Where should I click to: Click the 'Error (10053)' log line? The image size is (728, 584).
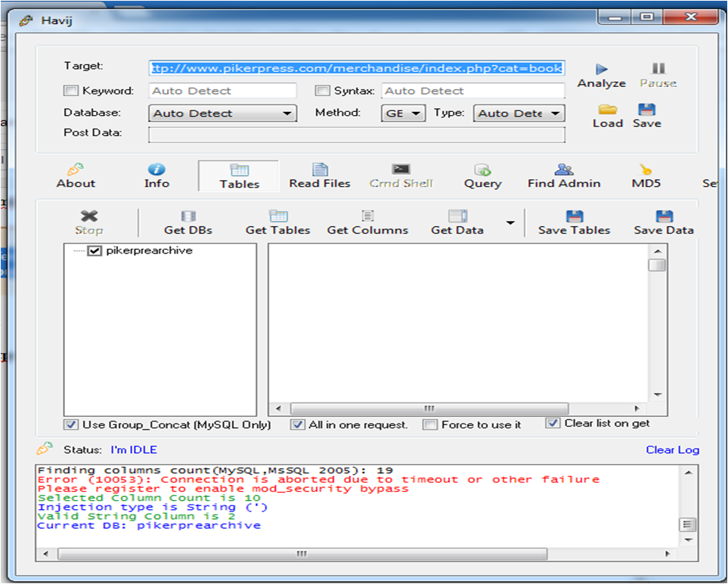[x=318, y=480]
